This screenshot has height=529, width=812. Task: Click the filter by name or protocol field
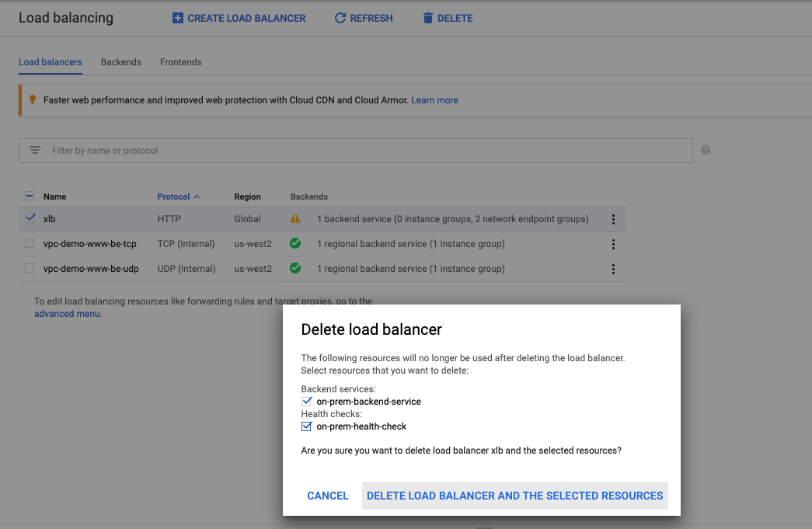click(x=365, y=151)
